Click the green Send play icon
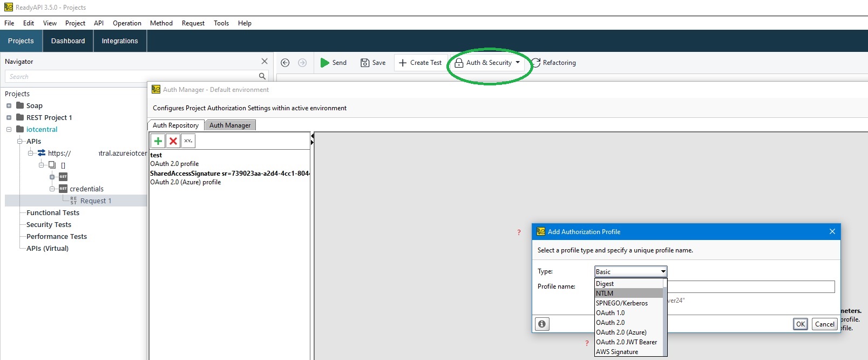Image resolution: width=868 pixels, height=360 pixels. pos(324,63)
